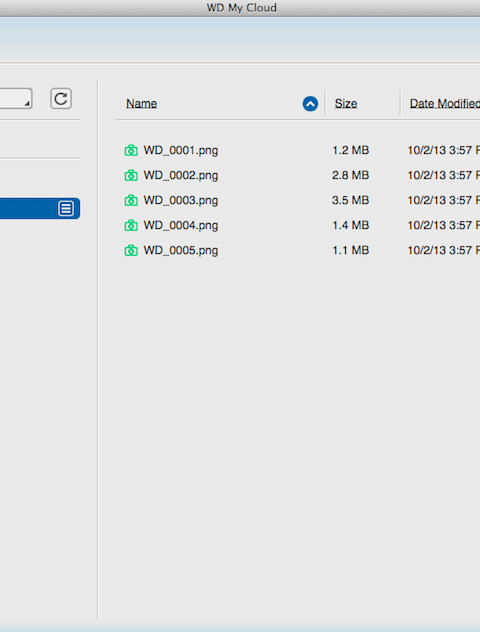The image size is (480, 632).
Task: Click the list icon on the selected sidebar item
Action: pos(66,208)
